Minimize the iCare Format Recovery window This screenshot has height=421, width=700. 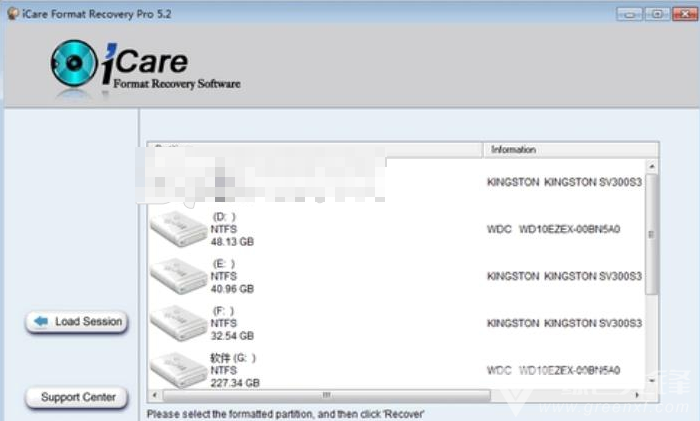[x=629, y=14]
